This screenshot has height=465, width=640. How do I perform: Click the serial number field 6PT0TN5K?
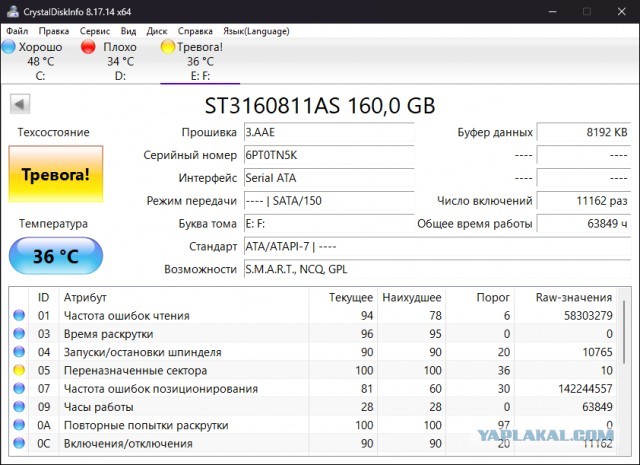point(329,155)
